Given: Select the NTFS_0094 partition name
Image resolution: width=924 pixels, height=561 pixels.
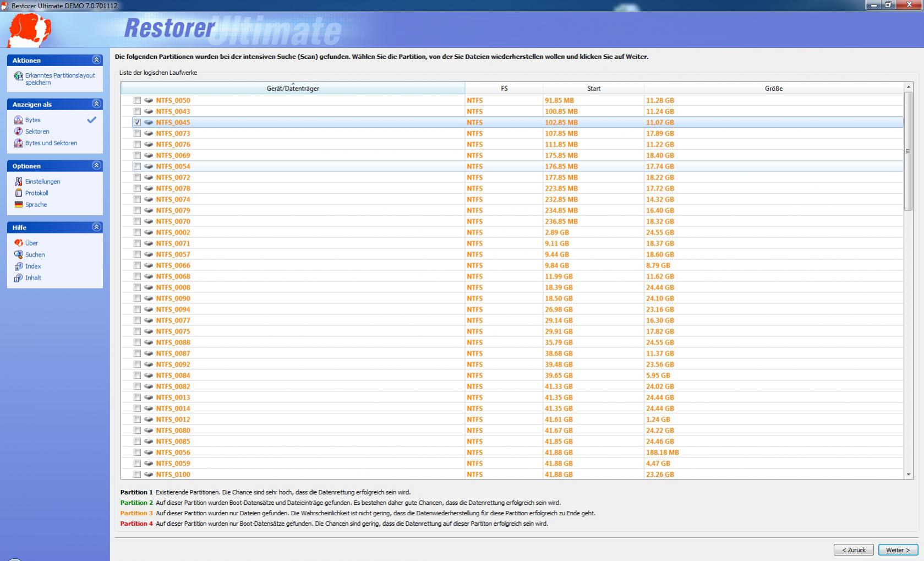Looking at the screenshot, I should [x=173, y=309].
